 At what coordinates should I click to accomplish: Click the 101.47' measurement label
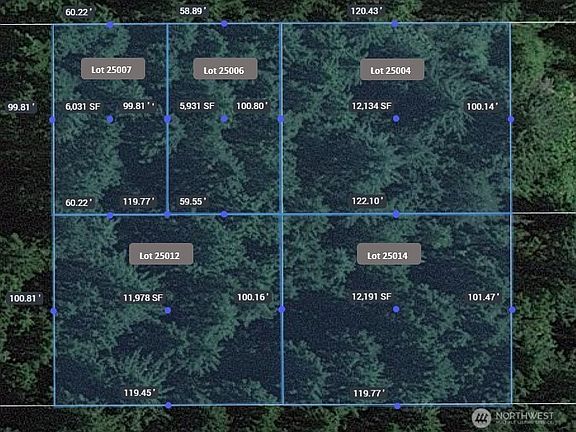tap(483, 297)
